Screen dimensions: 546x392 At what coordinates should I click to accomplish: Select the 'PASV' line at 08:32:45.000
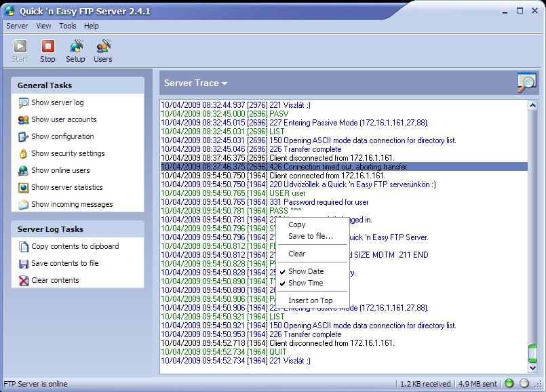point(225,114)
